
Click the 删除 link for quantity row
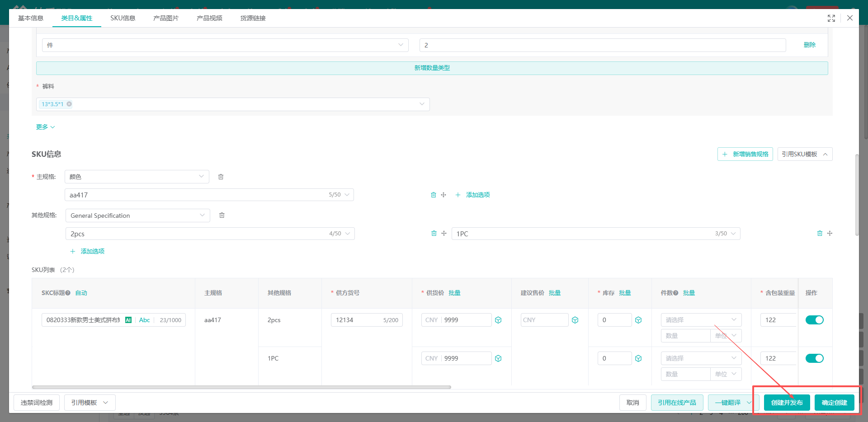(x=810, y=45)
